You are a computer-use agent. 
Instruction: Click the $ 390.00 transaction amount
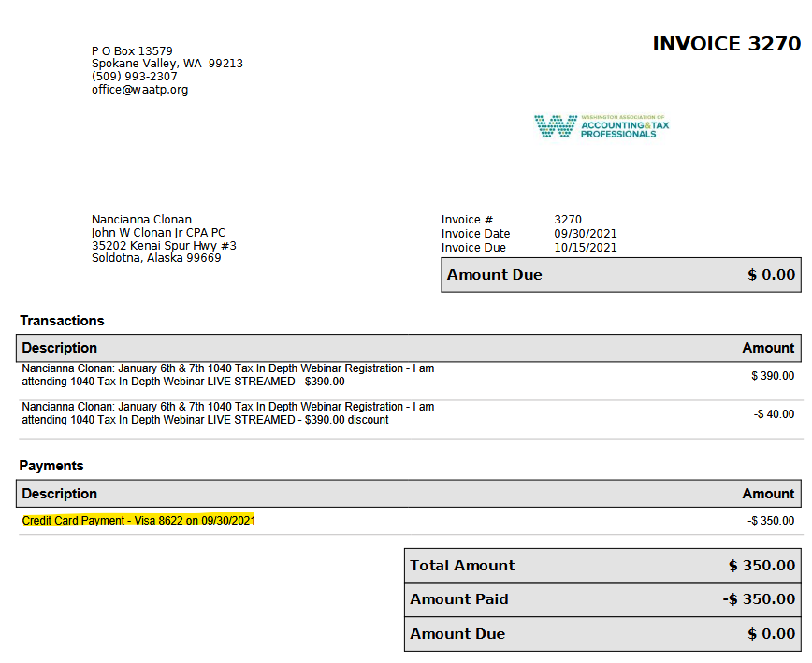pyautogui.click(x=773, y=376)
